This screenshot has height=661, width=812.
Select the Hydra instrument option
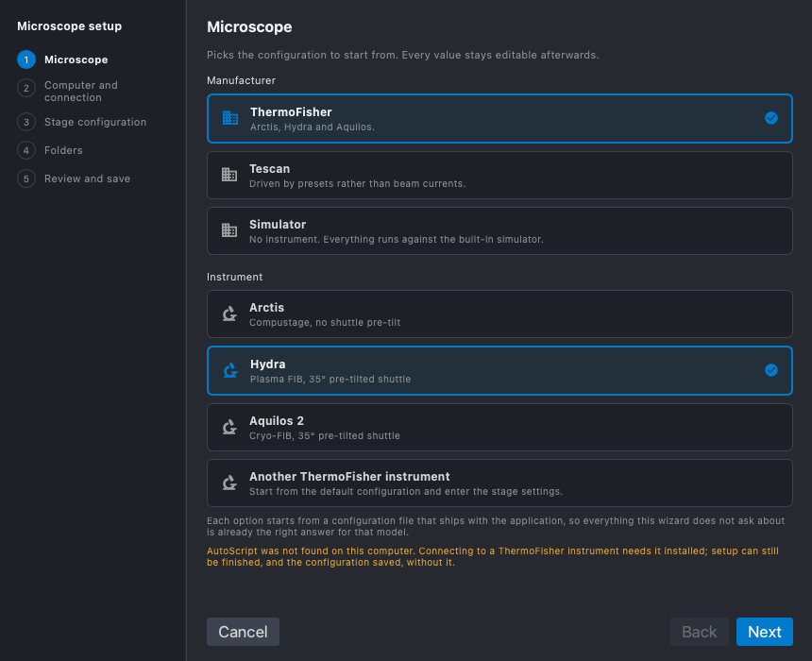[x=499, y=370]
